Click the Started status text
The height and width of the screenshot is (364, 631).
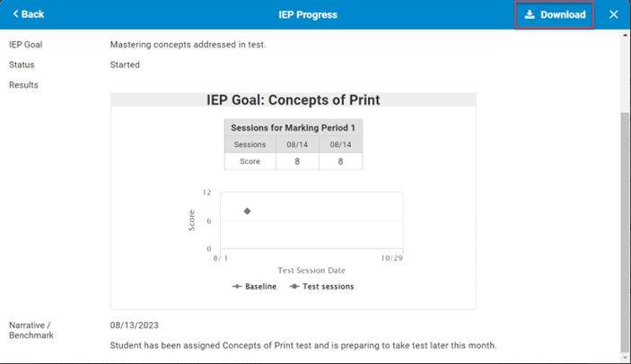125,65
